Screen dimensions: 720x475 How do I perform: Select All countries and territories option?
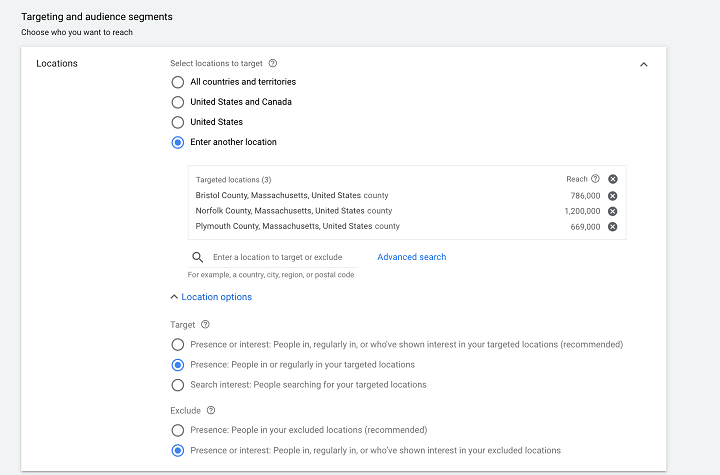[x=178, y=82]
